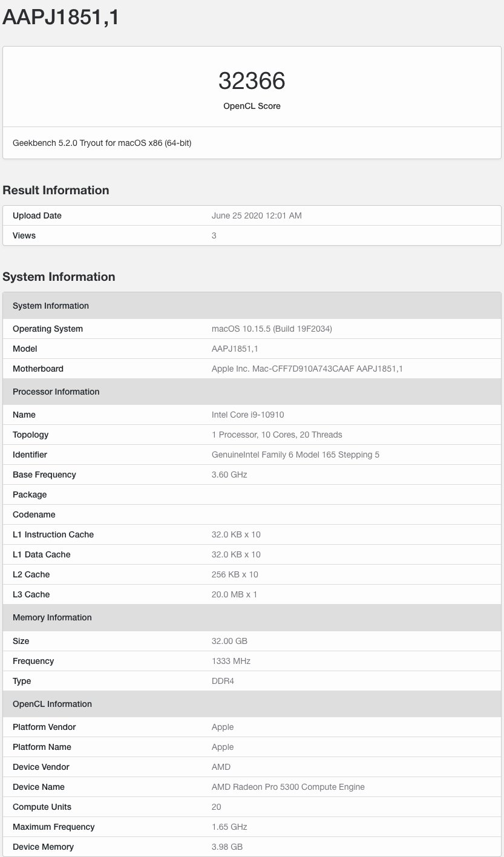Image resolution: width=504 pixels, height=857 pixels.
Task: Click the System Information table header
Action: (51, 306)
